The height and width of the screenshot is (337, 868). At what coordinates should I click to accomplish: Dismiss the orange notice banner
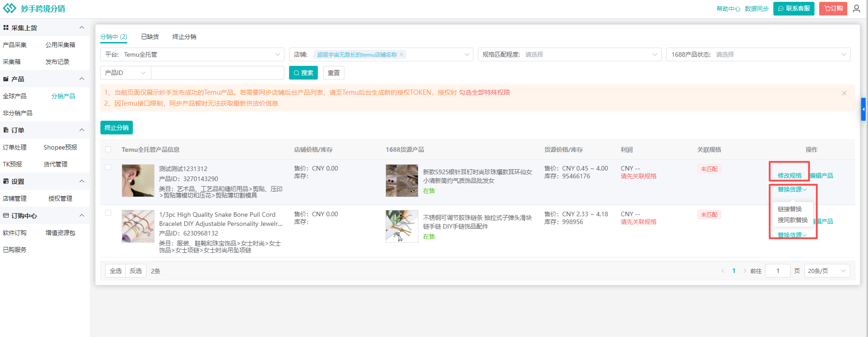(x=844, y=93)
